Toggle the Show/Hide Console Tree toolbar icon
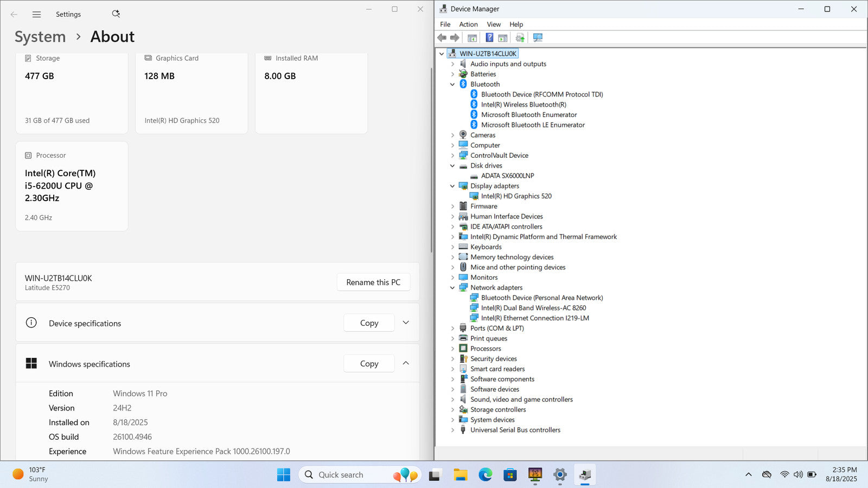 pyautogui.click(x=472, y=38)
